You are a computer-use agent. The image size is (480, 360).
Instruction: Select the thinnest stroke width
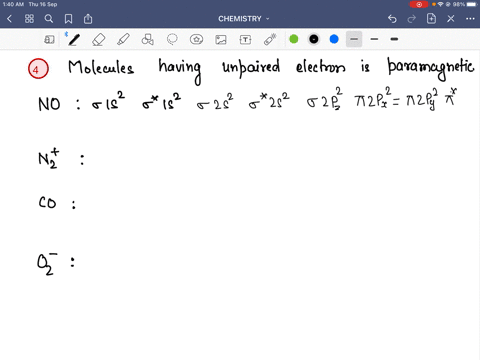pos(354,39)
